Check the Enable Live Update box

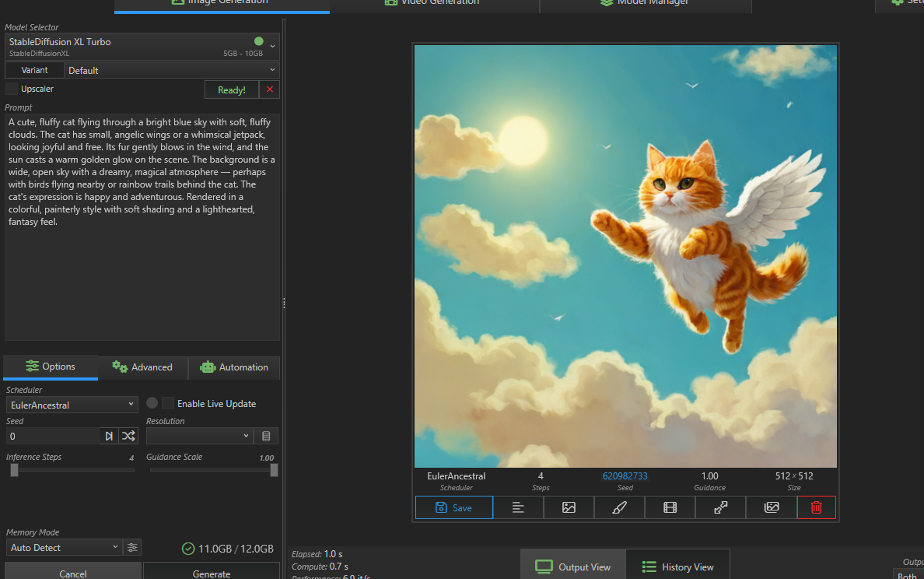(x=168, y=403)
